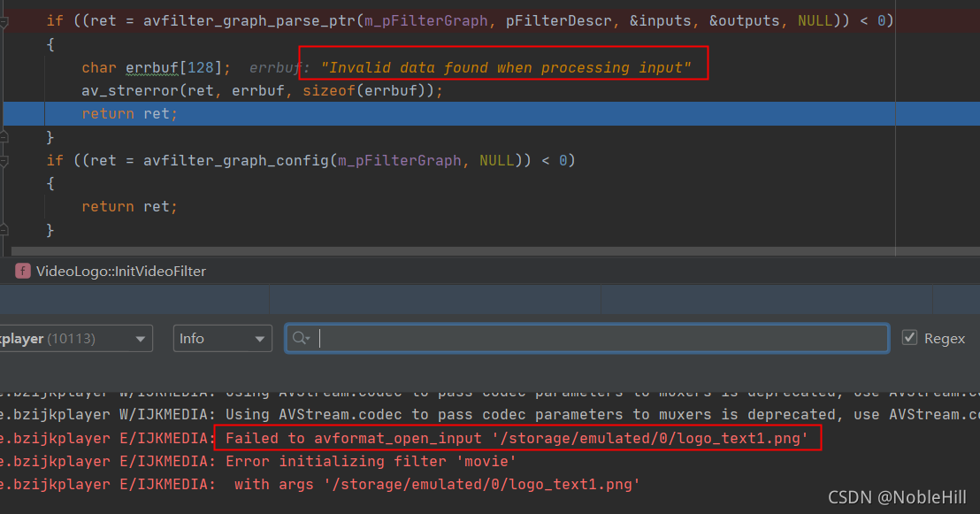Click the boxed 'Failed to avformat_open_input' error line

(x=516, y=437)
